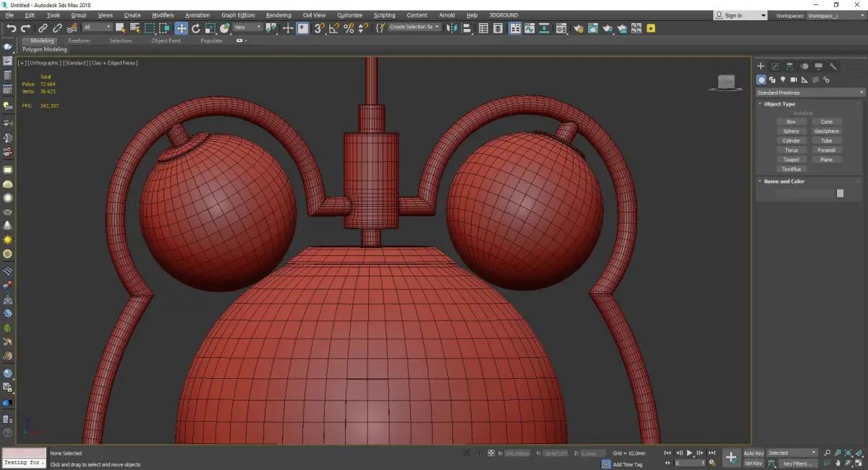Open the selection filter 'All' dropdown
Screen dimensions: 868x470
click(x=97, y=27)
